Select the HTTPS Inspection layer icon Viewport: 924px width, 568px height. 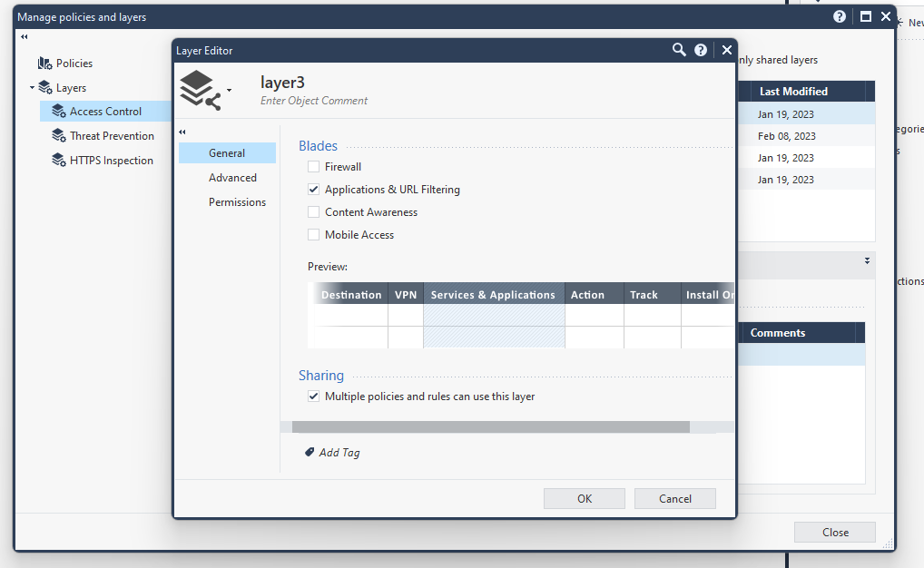tap(59, 161)
